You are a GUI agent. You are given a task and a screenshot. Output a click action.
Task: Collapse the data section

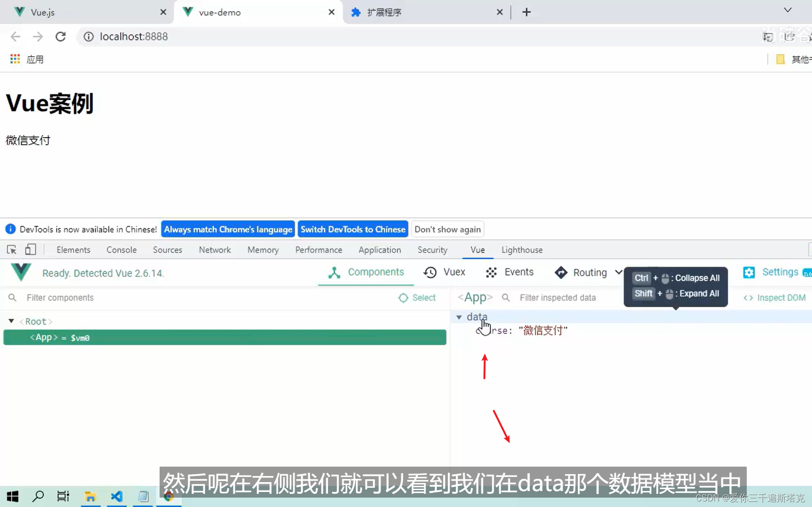tap(459, 317)
